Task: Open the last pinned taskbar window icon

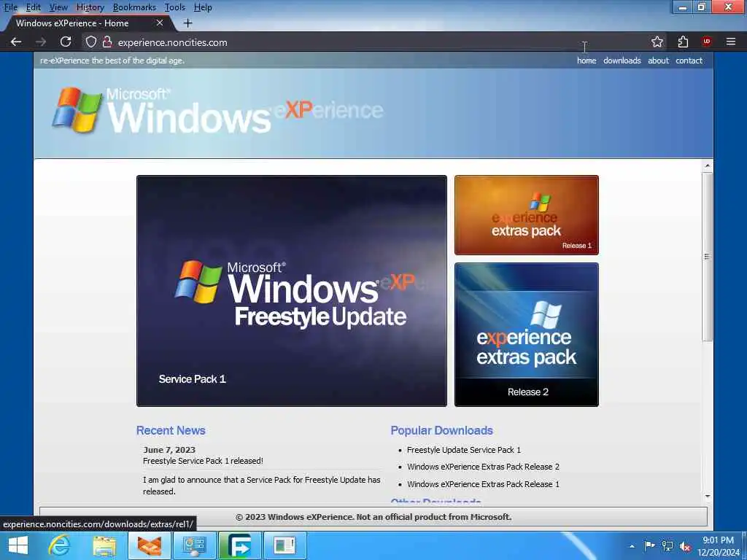Action: [285, 545]
